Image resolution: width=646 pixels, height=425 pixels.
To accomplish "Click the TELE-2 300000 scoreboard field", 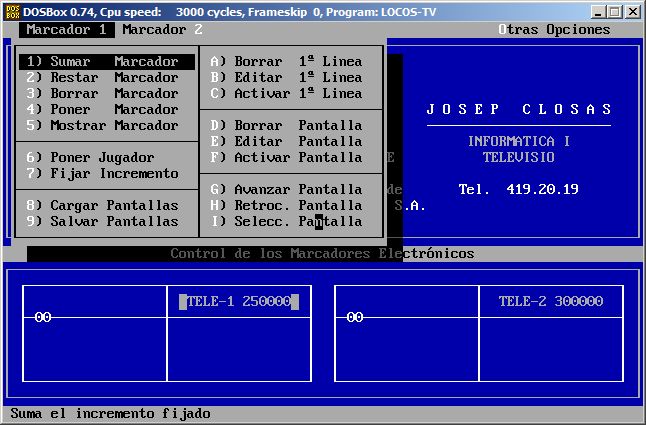I will tap(551, 301).
